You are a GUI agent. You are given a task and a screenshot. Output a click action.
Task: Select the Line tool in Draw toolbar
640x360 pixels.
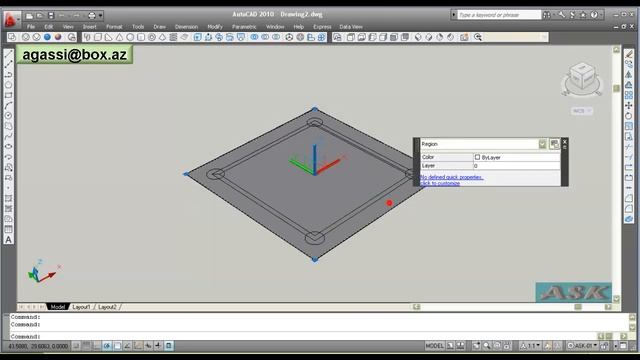(x=8, y=54)
